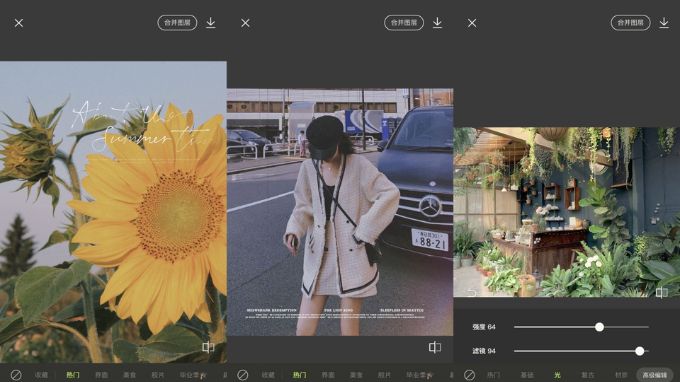This screenshot has height=382, width=680.
Task: Click the 滤镜 94 slider handle
Action: click(640, 351)
